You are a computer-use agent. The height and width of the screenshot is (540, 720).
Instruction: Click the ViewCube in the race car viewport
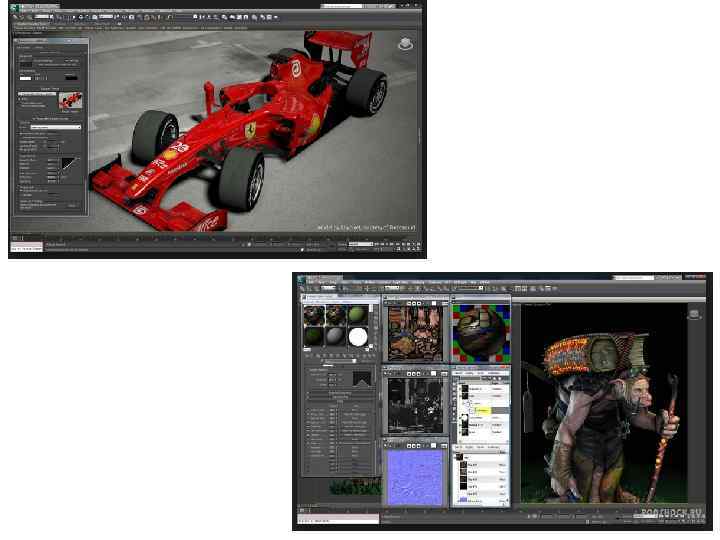coord(405,44)
